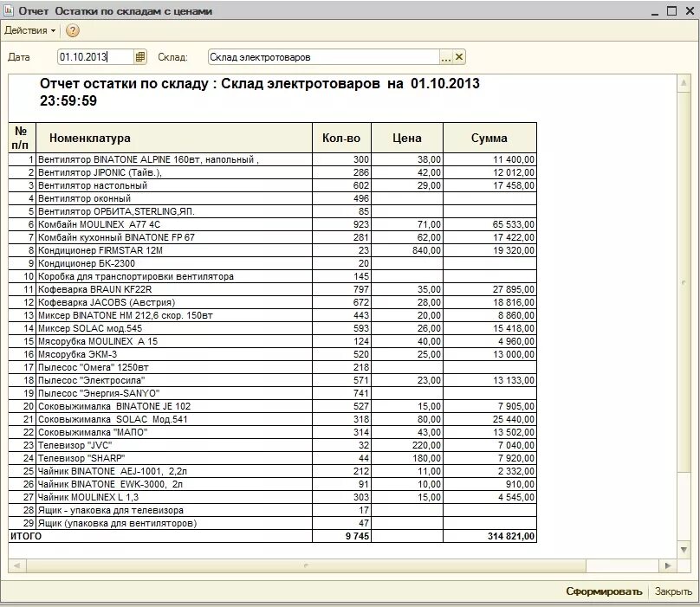Select row Ящик - упаковка для телевизора
Image resolution: width=700 pixels, height=607 pixels.
[272, 510]
